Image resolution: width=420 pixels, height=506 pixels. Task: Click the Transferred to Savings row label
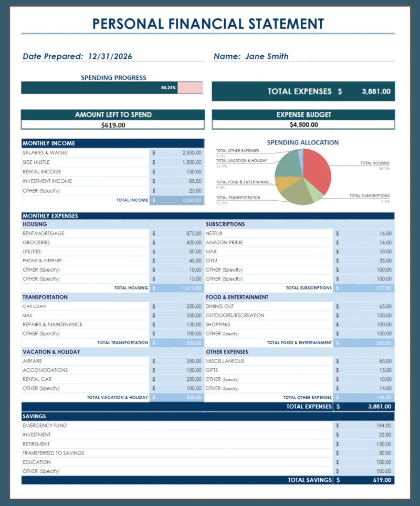53,453
